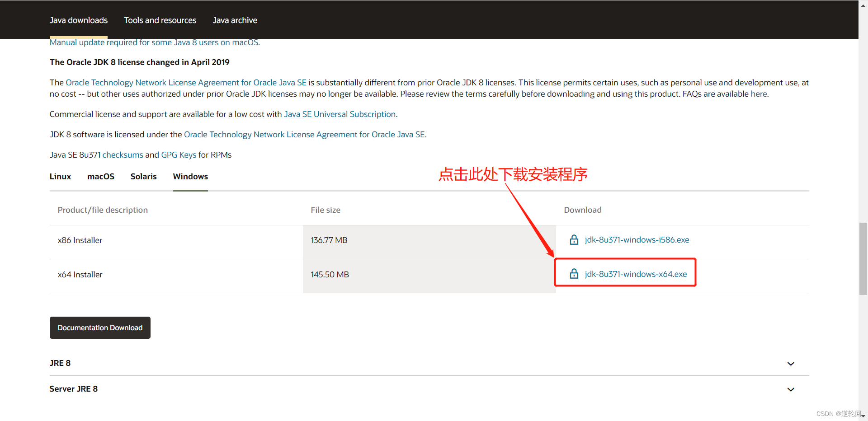Image resolution: width=868 pixels, height=421 pixels.
Task: Click 'Product/file description' column header
Action: pos(103,210)
